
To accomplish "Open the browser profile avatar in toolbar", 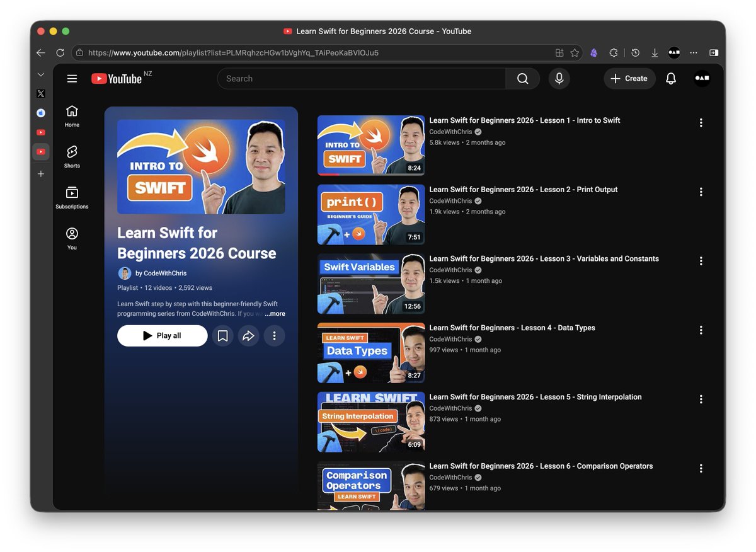I will pyautogui.click(x=674, y=53).
